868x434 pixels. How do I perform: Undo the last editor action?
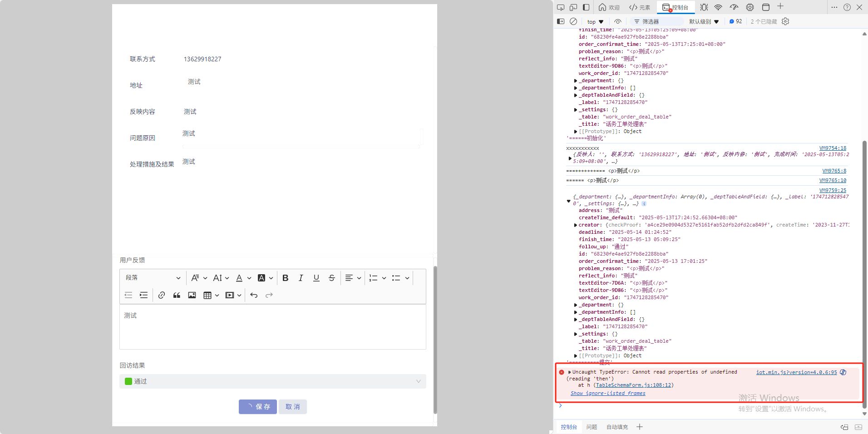click(254, 295)
